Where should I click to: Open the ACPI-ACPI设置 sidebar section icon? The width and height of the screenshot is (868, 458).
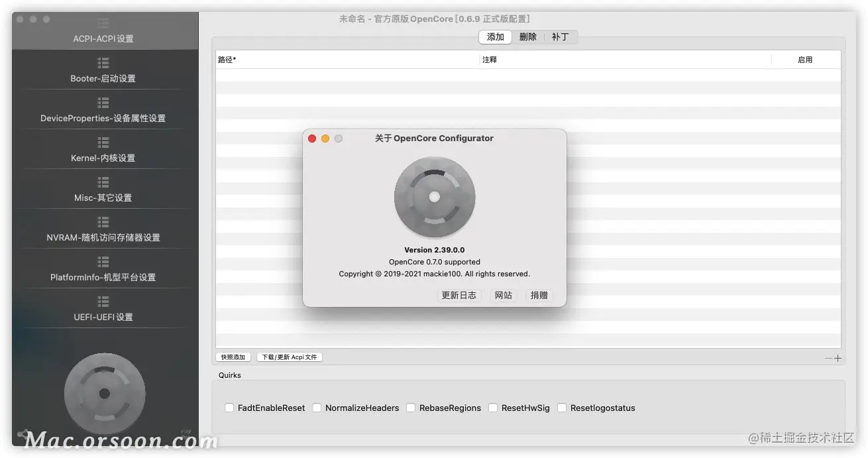(x=103, y=23)
